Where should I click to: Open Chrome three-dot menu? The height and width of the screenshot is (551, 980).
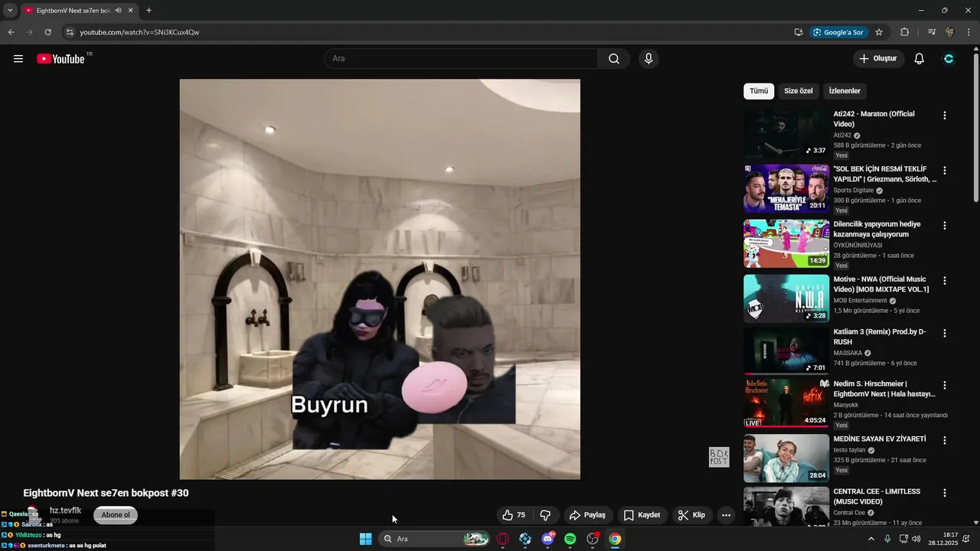[x=969, y=32]
